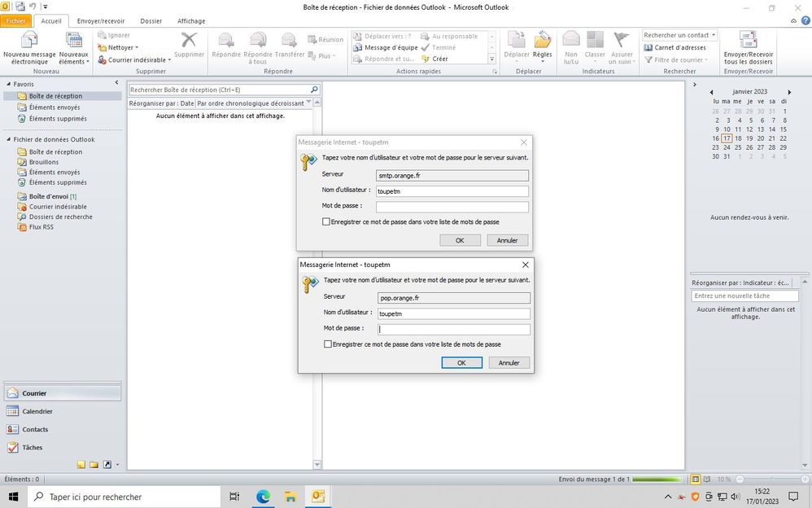
Task: Click OK in the pop.orange.fr dialog
Action: click(x=461, y=363)
